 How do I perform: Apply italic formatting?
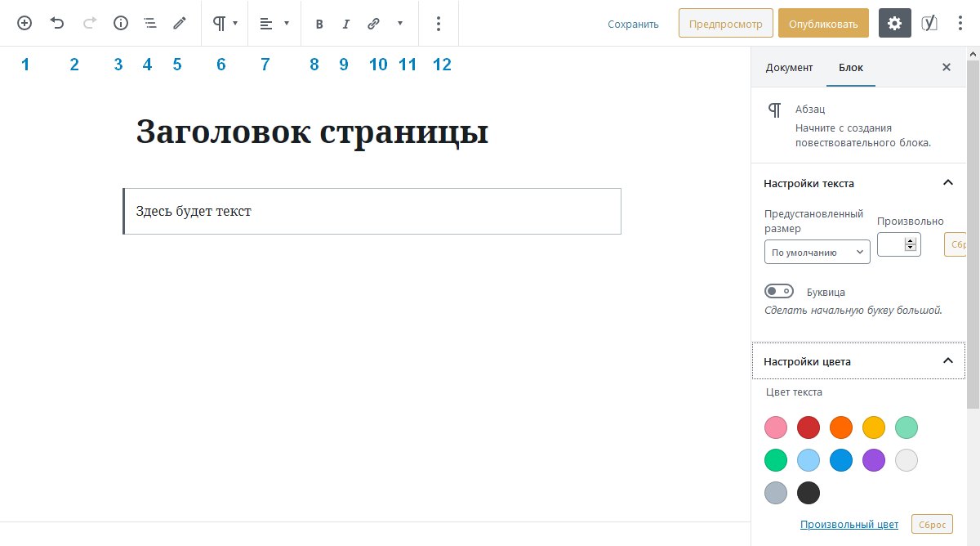click(x=345, y=23)
